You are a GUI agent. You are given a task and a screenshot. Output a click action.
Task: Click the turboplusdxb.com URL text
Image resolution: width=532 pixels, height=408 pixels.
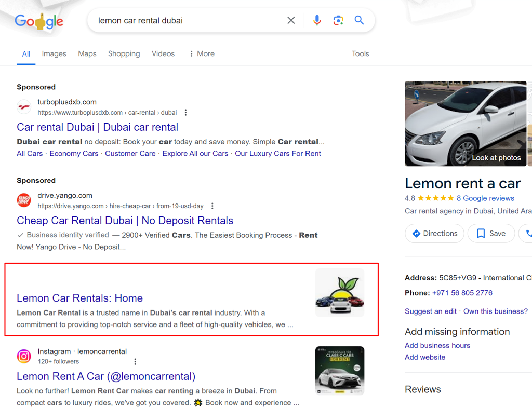point(107,113)
